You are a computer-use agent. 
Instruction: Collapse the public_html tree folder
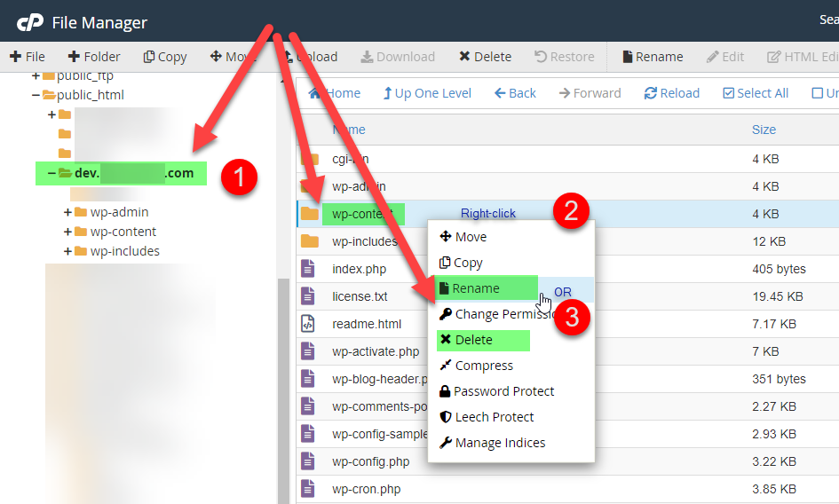tap(36, 95)
